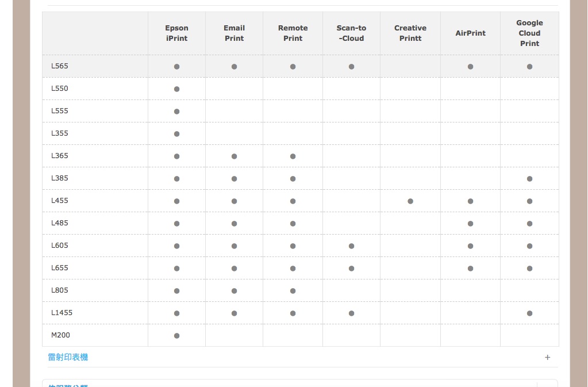Click the L565 Google Cloud Print dot

pyautogui.click(x=529, y=67)
